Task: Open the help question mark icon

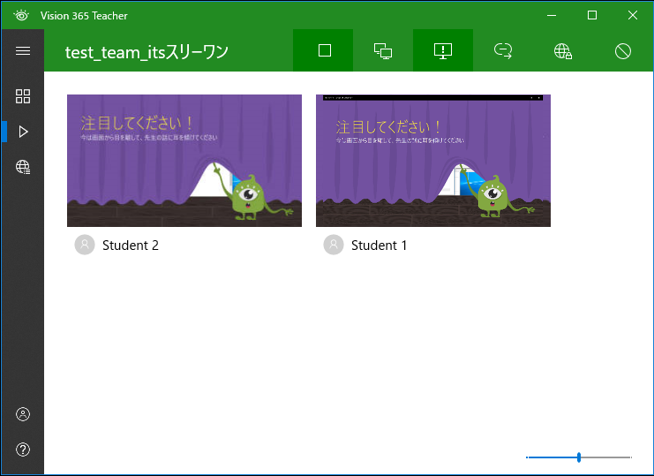Action: (x=23, y=449)
